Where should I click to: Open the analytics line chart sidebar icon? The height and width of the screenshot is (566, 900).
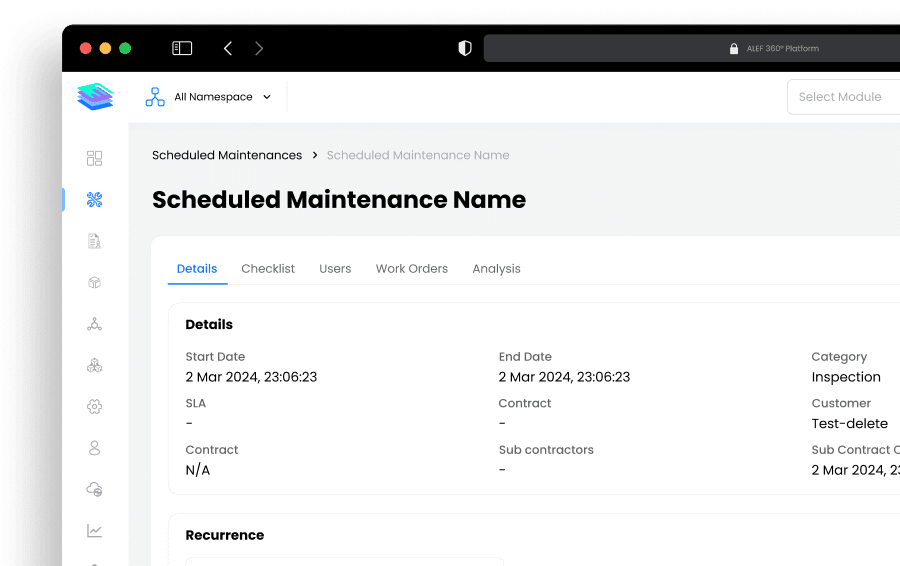pos(95,531)
